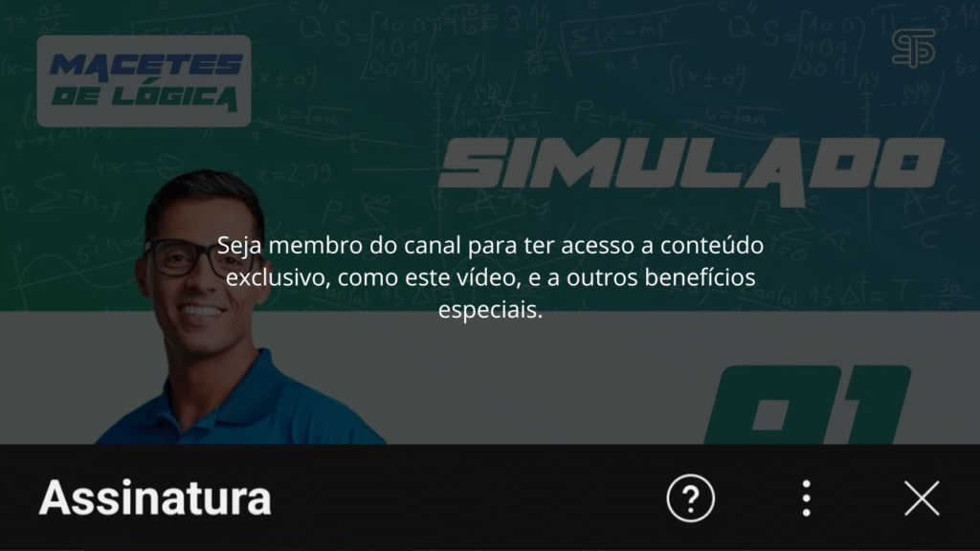Image resolution: width=980 pixels, height=551 pixels.
Task: Click the SIMULADO headline on the thumbnail
Action: (x=691, y=168)
